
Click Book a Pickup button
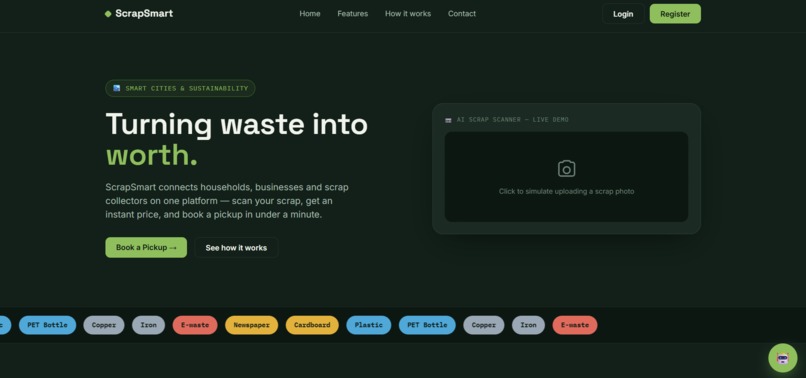[146, 247]
